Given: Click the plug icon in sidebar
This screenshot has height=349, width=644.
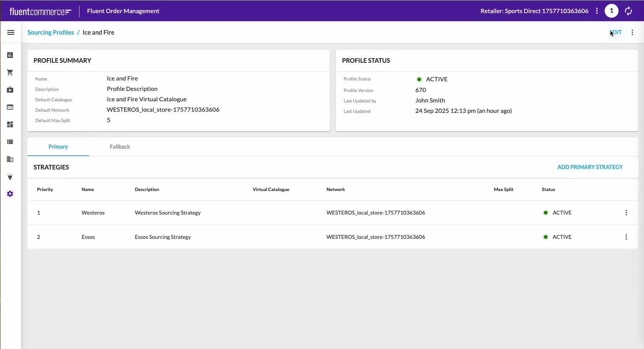Looking at the screenshot, I should 10,176.
